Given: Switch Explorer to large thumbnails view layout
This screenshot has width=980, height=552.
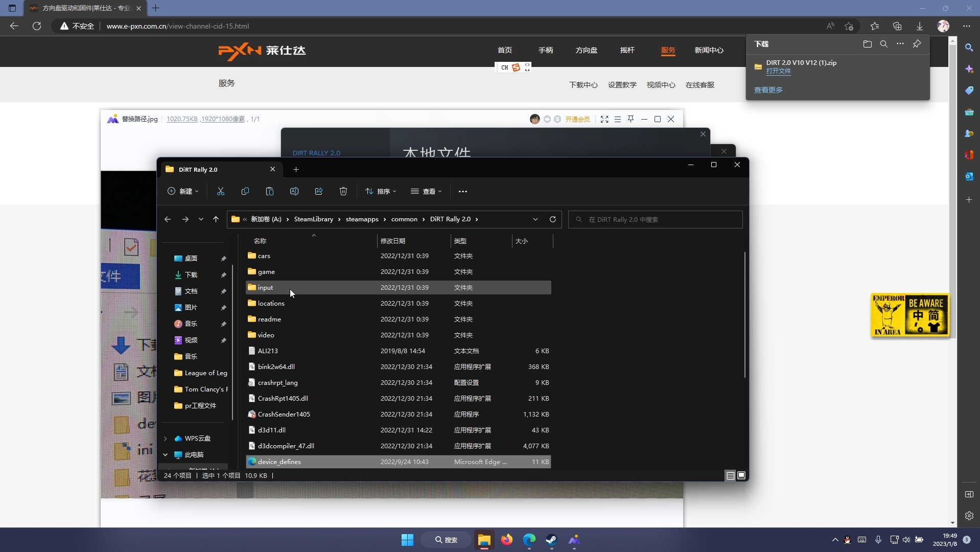Looking at the screenshot, I should pos(741,475).
